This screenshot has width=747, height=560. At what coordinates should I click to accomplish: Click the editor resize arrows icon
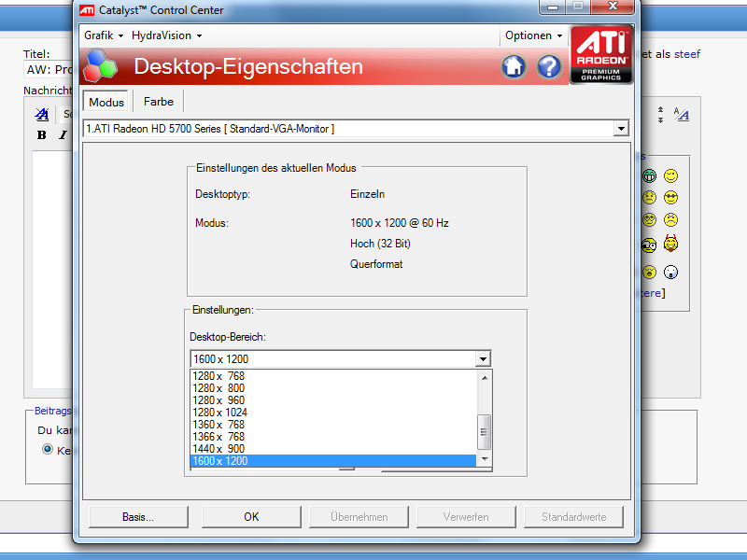(660, 115)
